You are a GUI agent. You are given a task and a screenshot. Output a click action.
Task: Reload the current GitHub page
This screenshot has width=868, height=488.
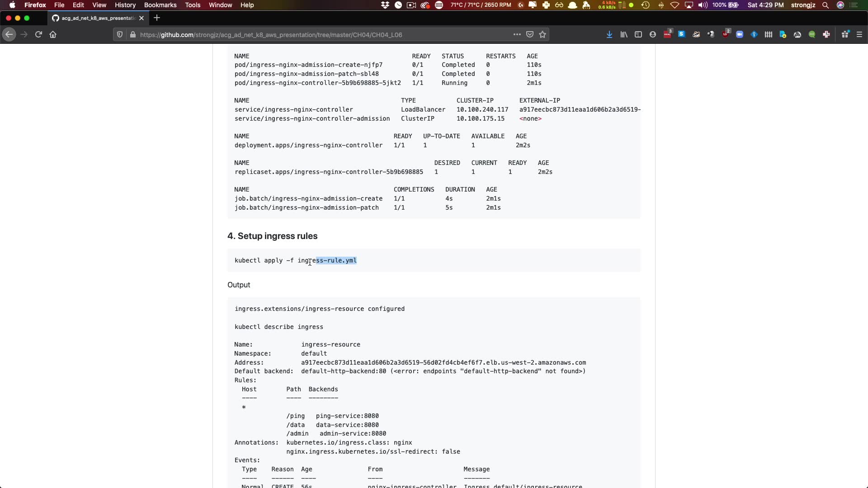point(38,34)
